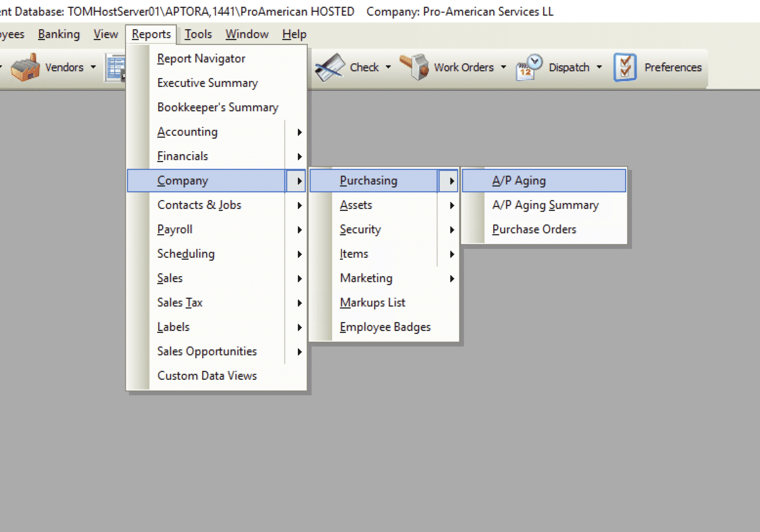Select A/P Aging report
Image resolution: width=760 pixels, height=532 pixels.
coord(519,181)
